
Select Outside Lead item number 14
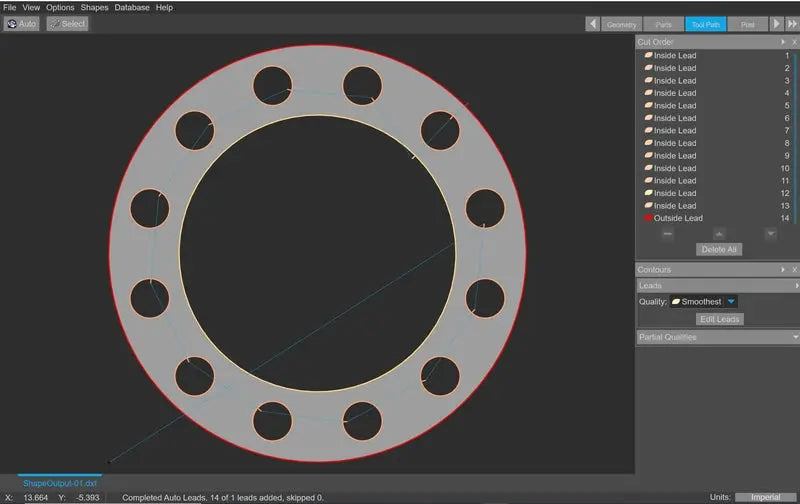[678, 218]
